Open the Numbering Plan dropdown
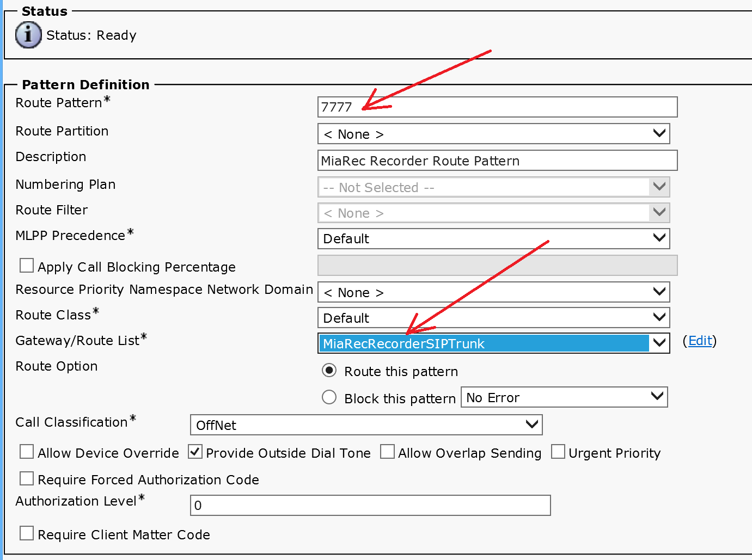Screen dimensions: 752x560 click(493, 187)
